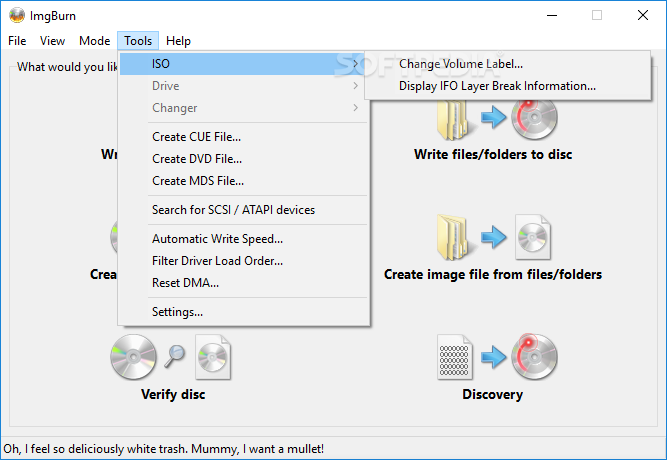Screen dimensions: 667x460
Task: Select the ISO submenu entry
Action: coord(241,64)
